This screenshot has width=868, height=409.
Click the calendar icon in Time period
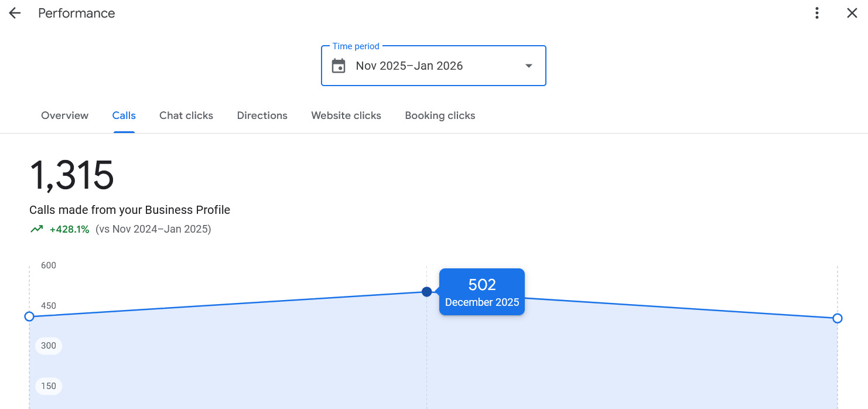click(339, 66)
